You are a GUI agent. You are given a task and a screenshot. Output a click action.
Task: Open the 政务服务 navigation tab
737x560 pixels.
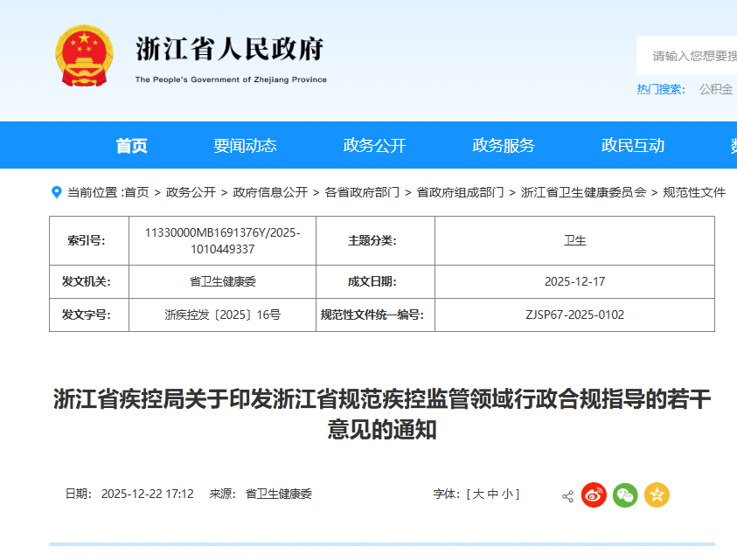click(504, 145)
